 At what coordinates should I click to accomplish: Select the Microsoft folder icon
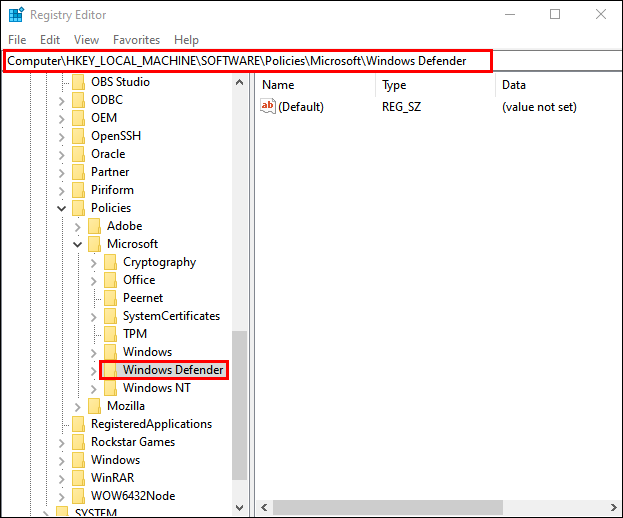tap(94, 244)
